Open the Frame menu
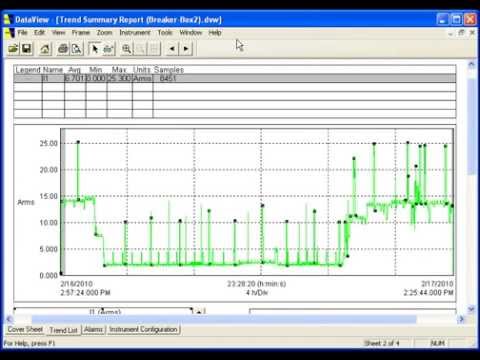Image resolution: width=480 pixels, height=360 pixels. tap(81, 33)
